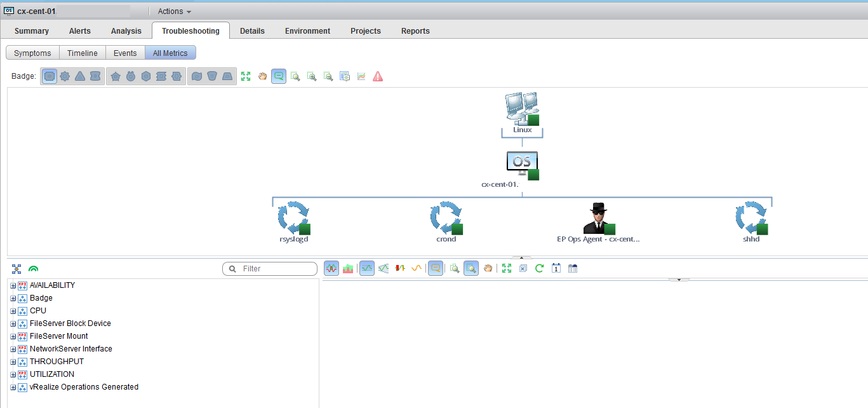Toggle the triangle-shaped Badge button
Image resolution: width=868 pixels, height=408 pixels.
pos(80,76)
